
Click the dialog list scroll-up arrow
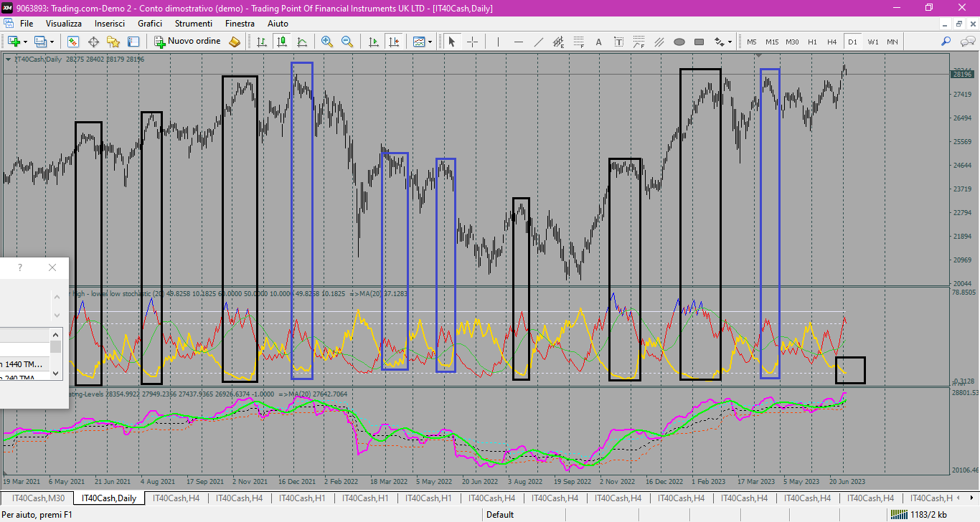coord(55,335)
